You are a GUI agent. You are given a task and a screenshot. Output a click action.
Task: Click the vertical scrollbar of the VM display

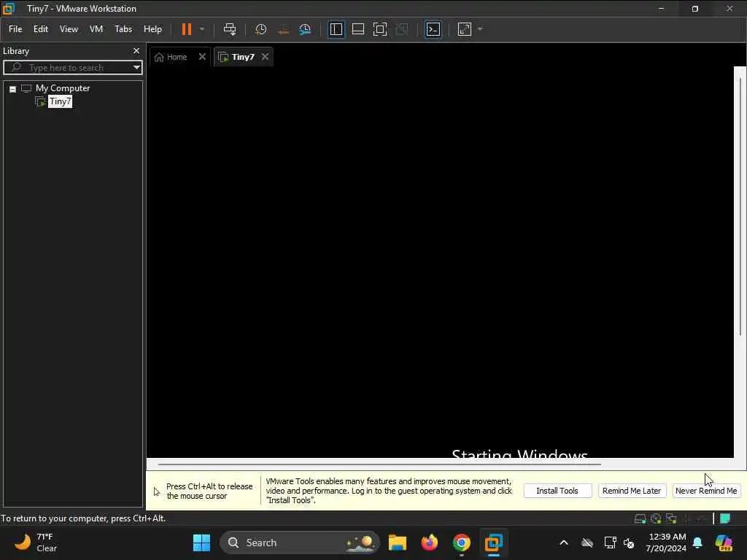(740, 206)
